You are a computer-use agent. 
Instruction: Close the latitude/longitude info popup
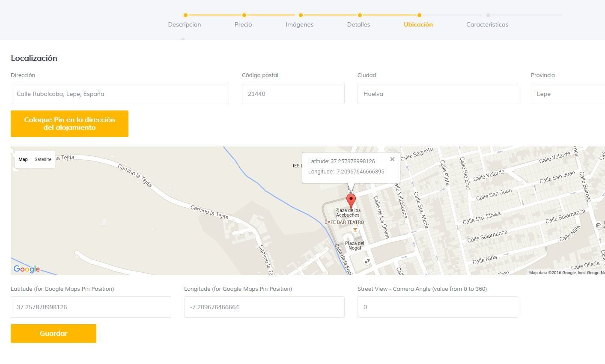tap(392, 159)
